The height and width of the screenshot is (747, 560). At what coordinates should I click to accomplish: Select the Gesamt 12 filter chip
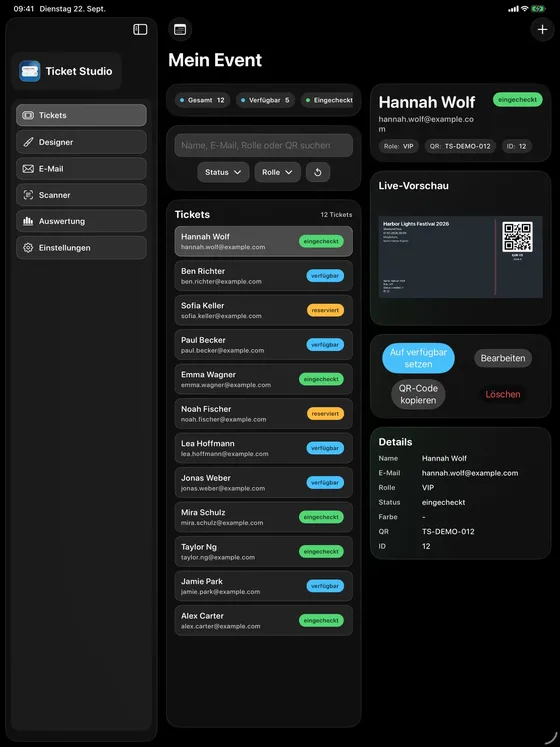click(203, 100)
